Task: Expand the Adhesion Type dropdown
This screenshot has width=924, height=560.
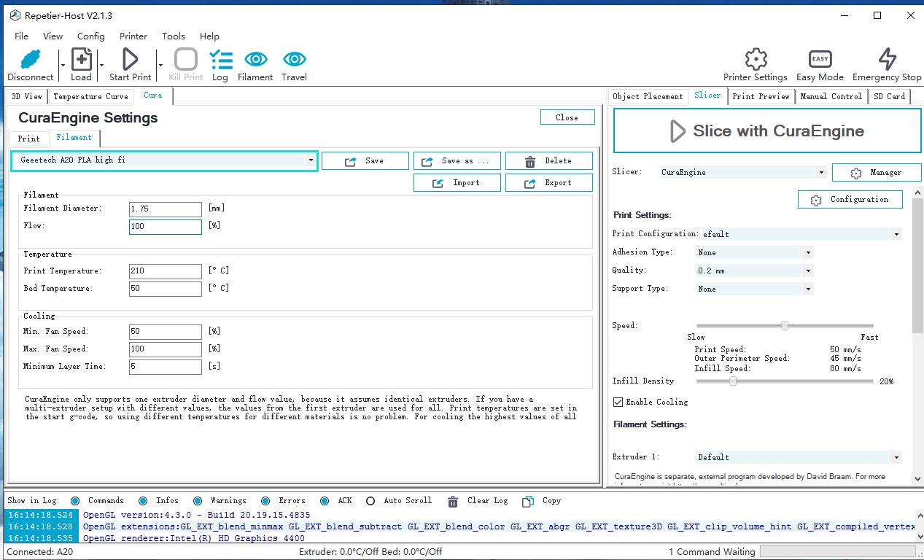Action: point(807,252)
